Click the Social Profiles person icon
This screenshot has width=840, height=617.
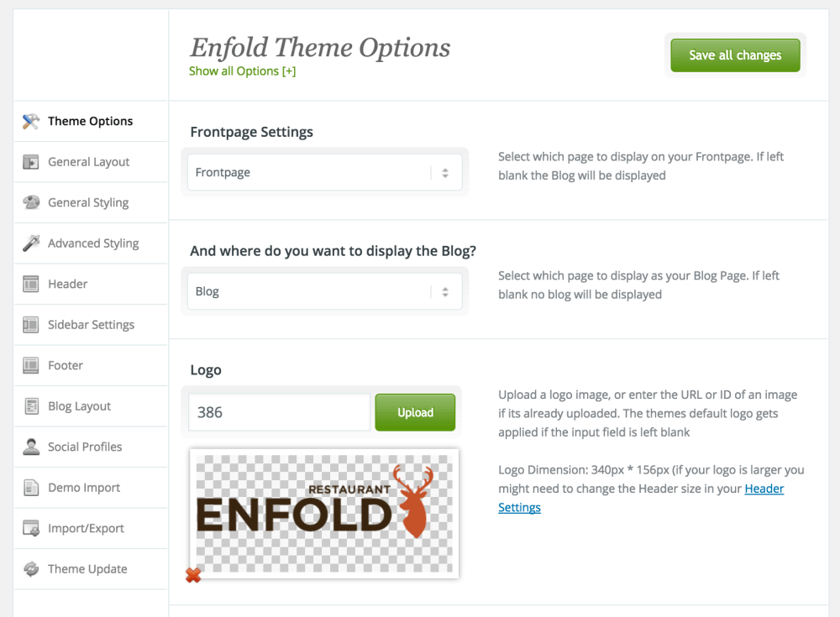[x=30, y=447]
